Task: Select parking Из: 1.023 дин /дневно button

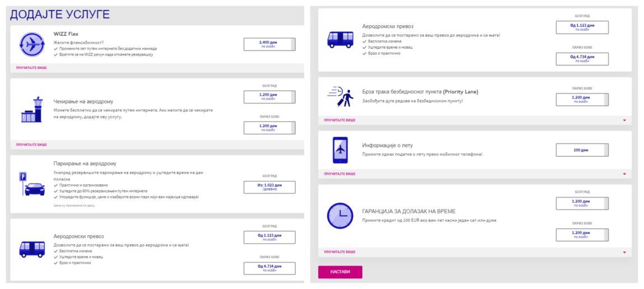Action: (269, 187)
